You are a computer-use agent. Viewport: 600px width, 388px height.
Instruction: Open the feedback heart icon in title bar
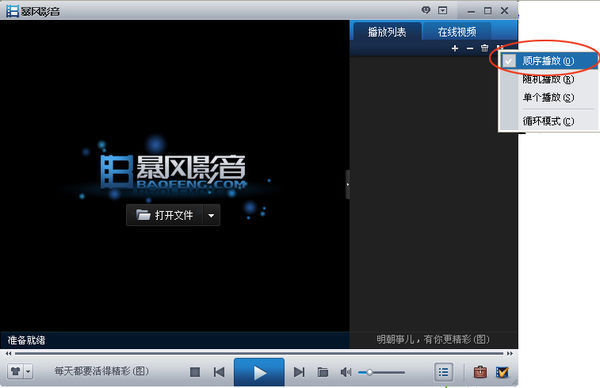[426, 10]
